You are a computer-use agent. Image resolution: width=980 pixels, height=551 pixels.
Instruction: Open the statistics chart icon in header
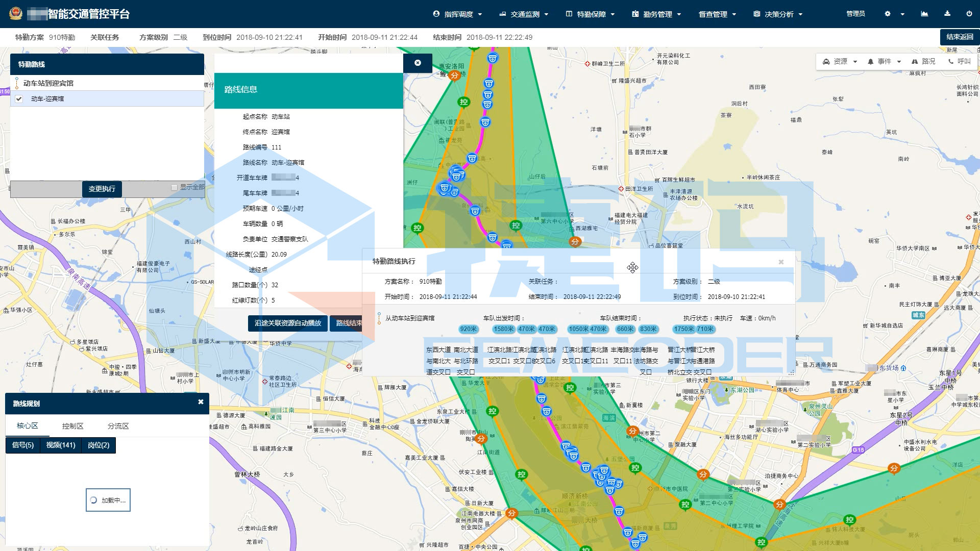(924, 14)
